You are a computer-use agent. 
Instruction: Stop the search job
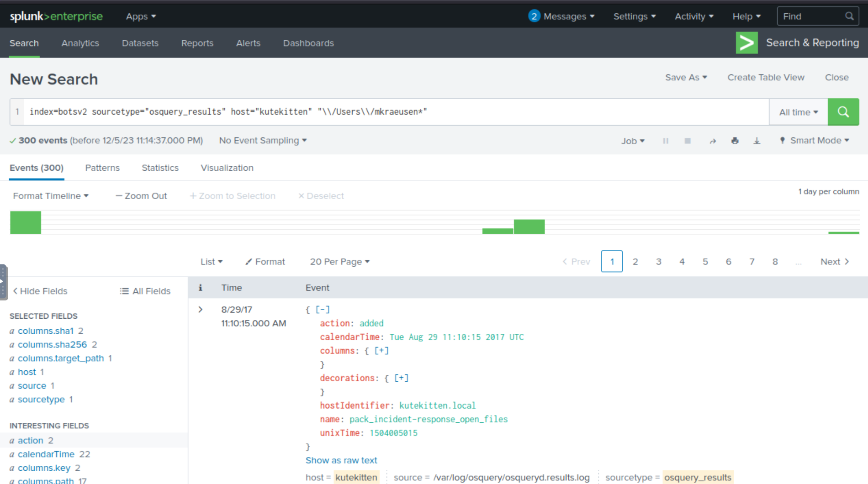688,141
